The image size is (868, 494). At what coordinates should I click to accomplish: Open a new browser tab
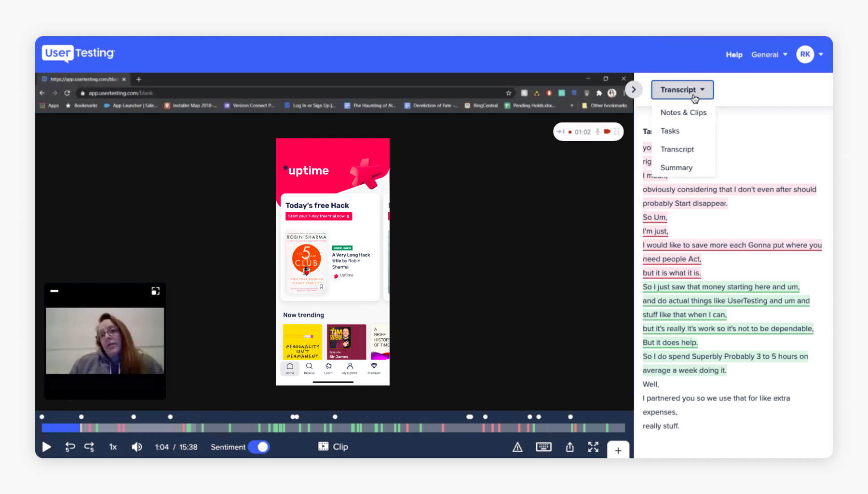tap(139, 79)
